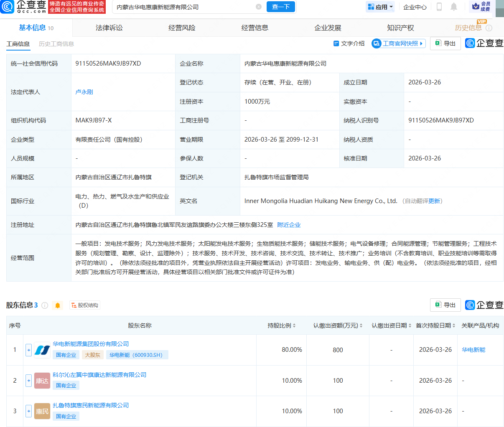Viewport: 504px width, 427px height.
Task: Expand shareholder row for 扎鲁特旗惠民新能源有限公司
Action: pos(28,411)
